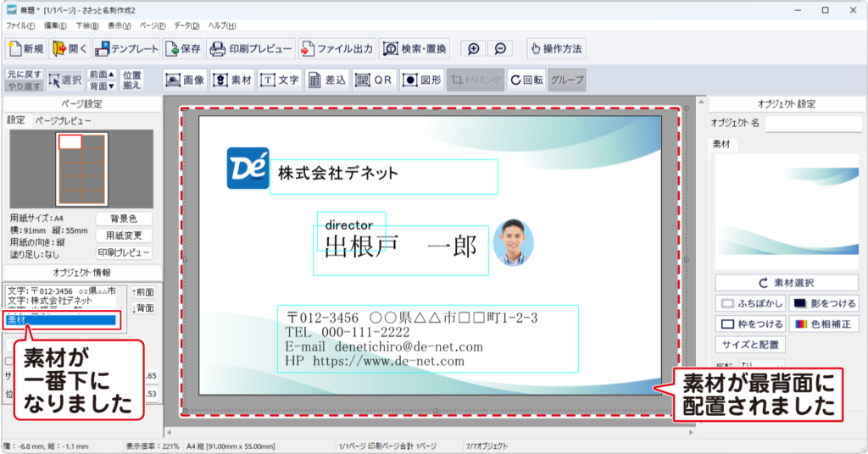Create a new card with 新規
Viewport: 868px width, 454px height.
tap(26, 48)
